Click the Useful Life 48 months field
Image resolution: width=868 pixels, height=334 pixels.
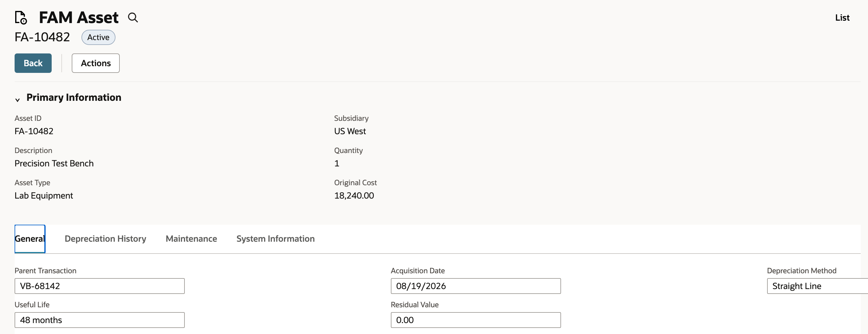[99, 320]
